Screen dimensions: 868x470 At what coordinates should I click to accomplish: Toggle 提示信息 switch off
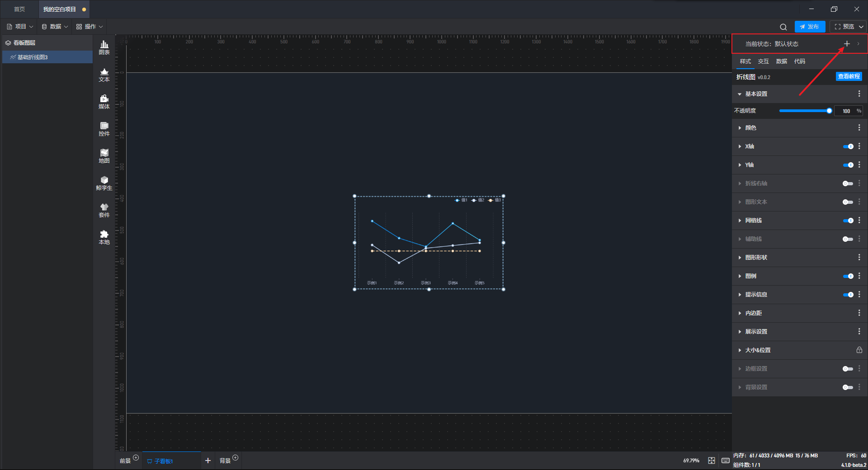[848, 295]
